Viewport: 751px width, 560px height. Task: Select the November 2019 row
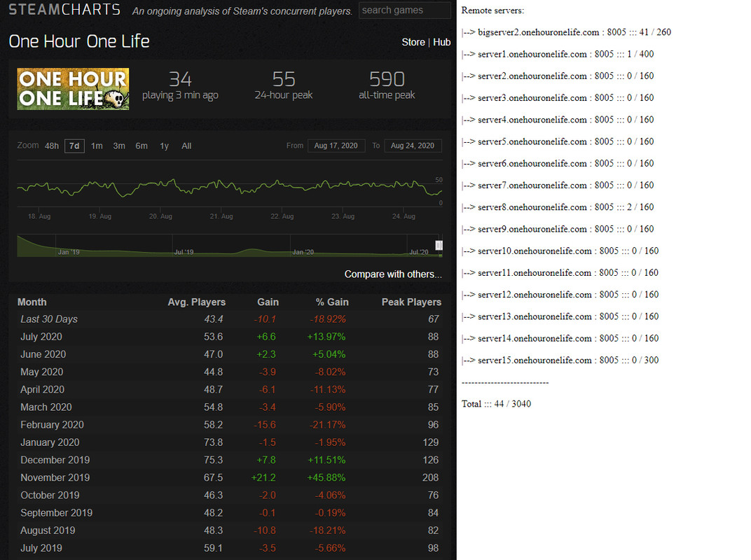point(229,477)
